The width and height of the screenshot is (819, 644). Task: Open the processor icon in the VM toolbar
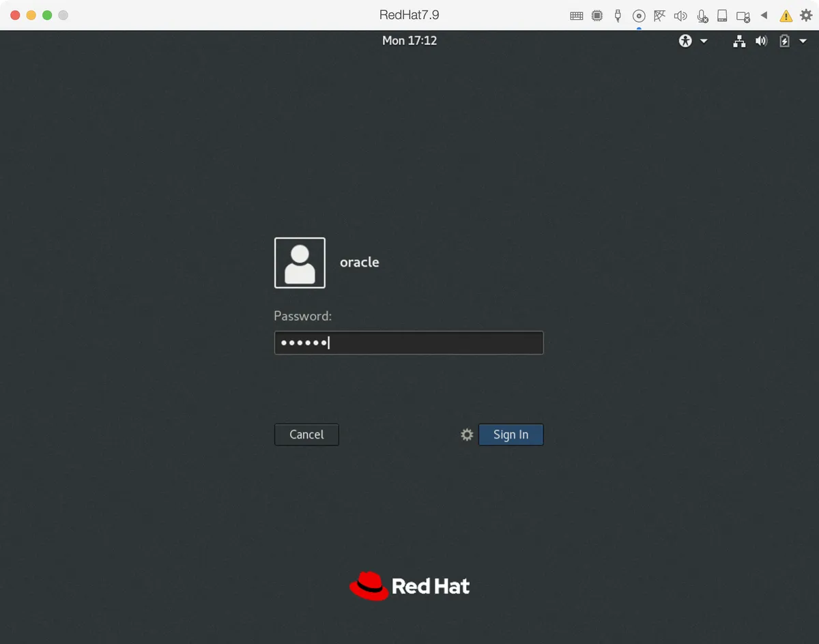coord(597,15)
